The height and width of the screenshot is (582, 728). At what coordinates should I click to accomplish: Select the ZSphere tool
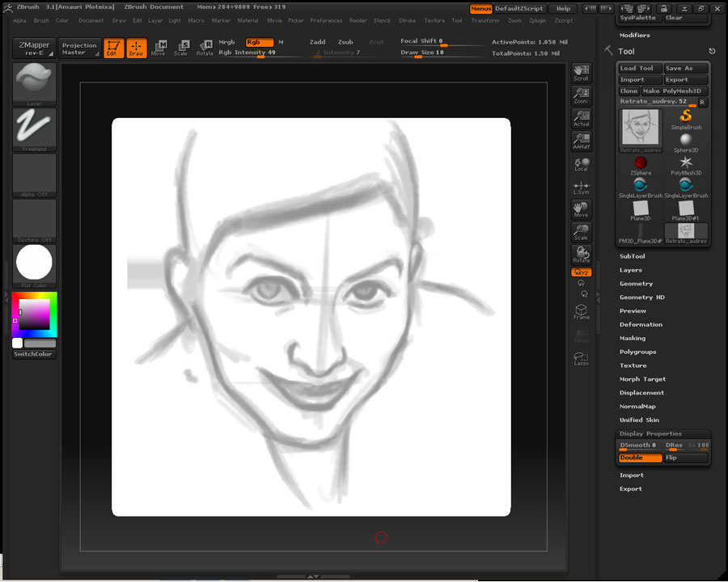point(641,165)
